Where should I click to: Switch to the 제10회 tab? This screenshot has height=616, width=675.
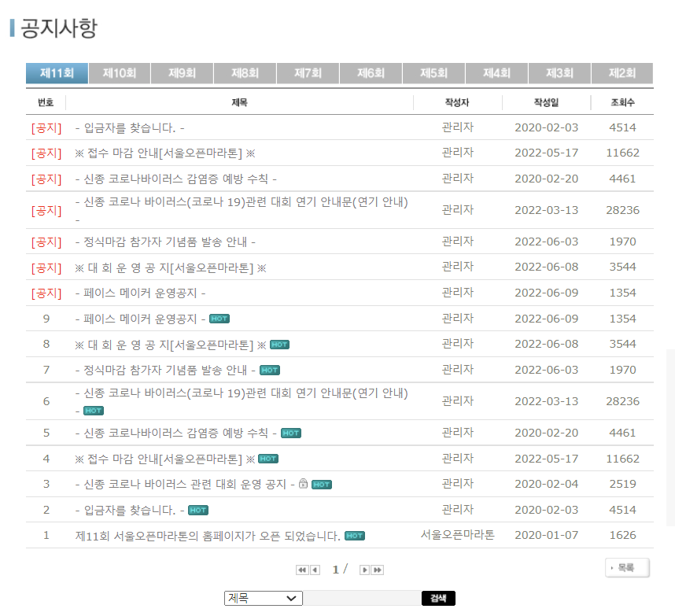[120, 72]
